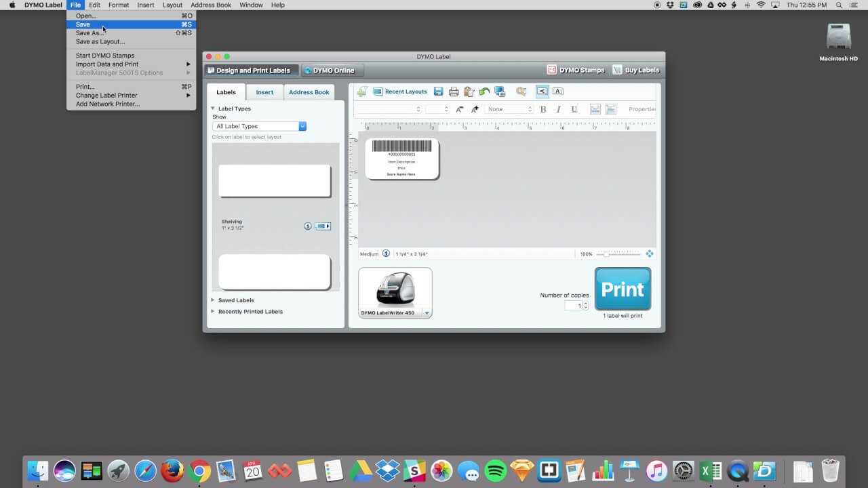The width and height of the screenshot is (868, 488).
Task: Open Import Data and Print submenu
Action: [x=131, y=64]
